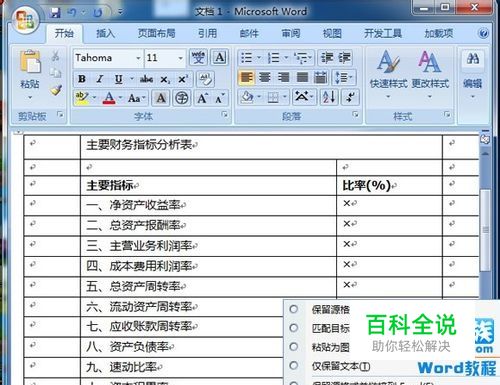This screenshot has height=385, width=500.
Task: Select the 粘贴为图 paste option
Action: coord(331,347)
